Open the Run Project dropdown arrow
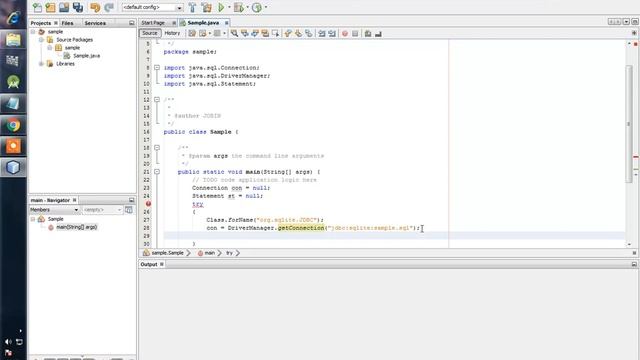Viewport: 640px width, 360px height. 229,7
